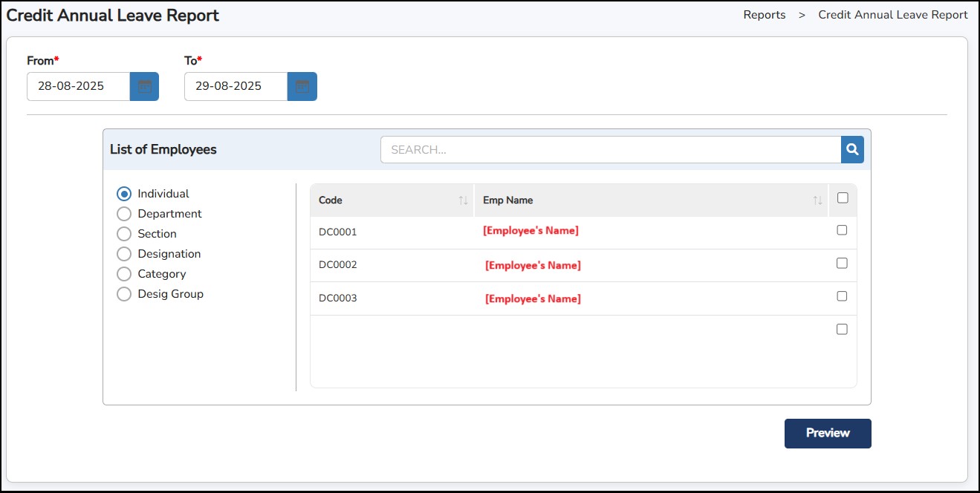Select the Department radio option

[124, 214]
